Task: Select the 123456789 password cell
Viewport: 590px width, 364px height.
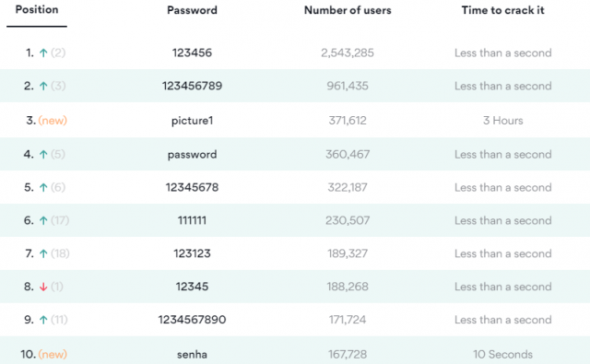Action: [192, 86]
